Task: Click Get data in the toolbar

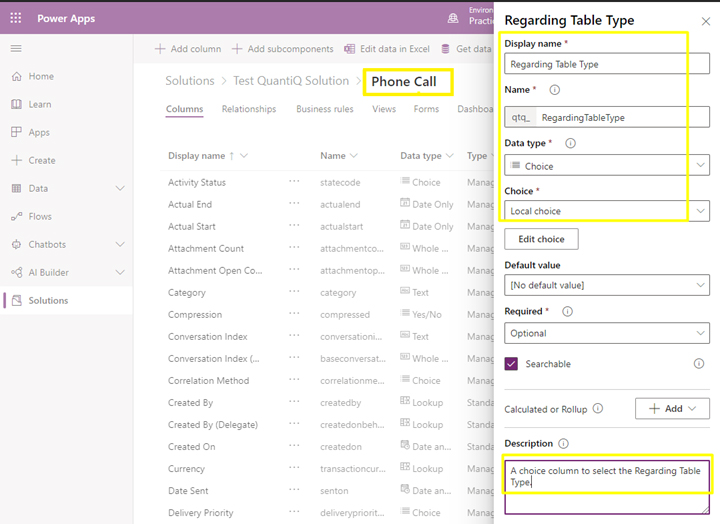Action: click(x=467, y=49)
